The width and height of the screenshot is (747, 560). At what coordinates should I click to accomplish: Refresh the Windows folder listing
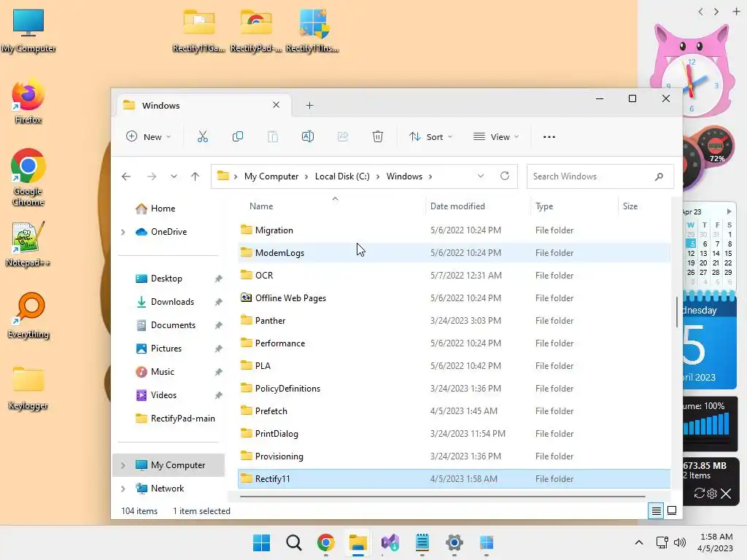(x=505, y=176)
